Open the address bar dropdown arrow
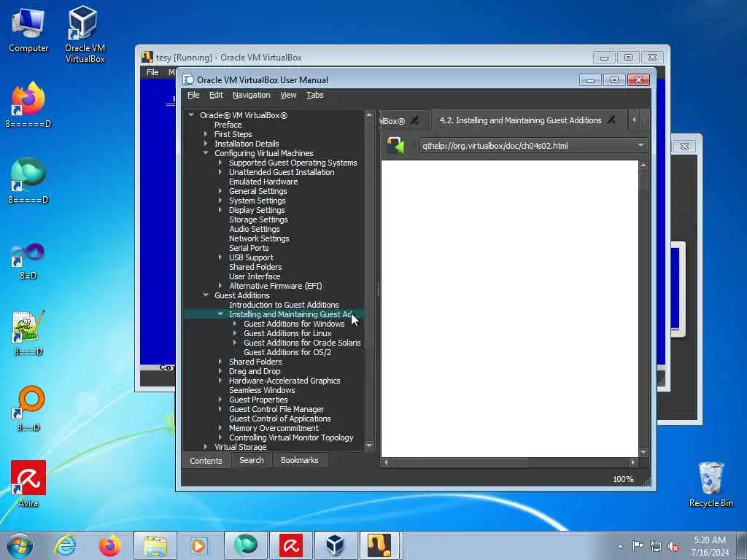 [640, 145]
